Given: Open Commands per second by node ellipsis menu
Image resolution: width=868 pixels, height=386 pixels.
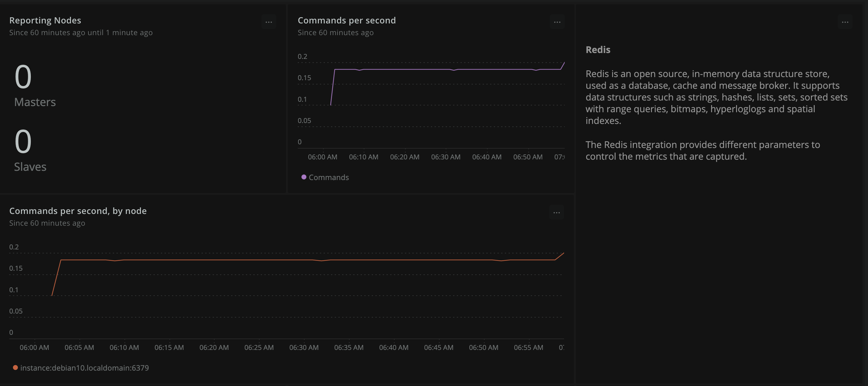Looking at the screenshot, I should pyautogui.click(x=556, y=212).
